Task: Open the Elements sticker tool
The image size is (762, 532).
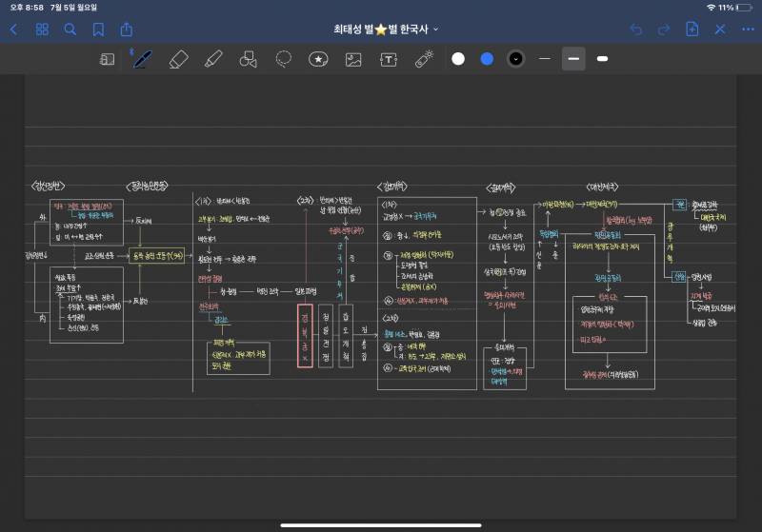Action: click(318, 59)
